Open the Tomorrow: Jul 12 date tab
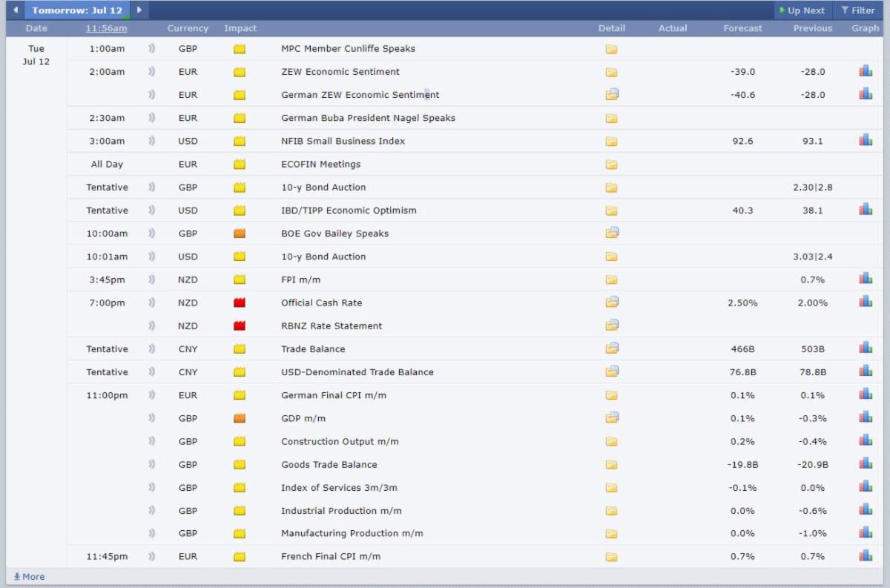This screenshot has width=890, height=588. tap(76, 10)
